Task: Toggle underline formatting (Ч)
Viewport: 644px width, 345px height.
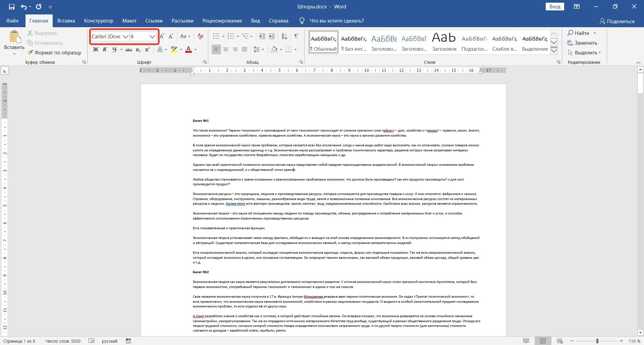Action: (114, 50)
